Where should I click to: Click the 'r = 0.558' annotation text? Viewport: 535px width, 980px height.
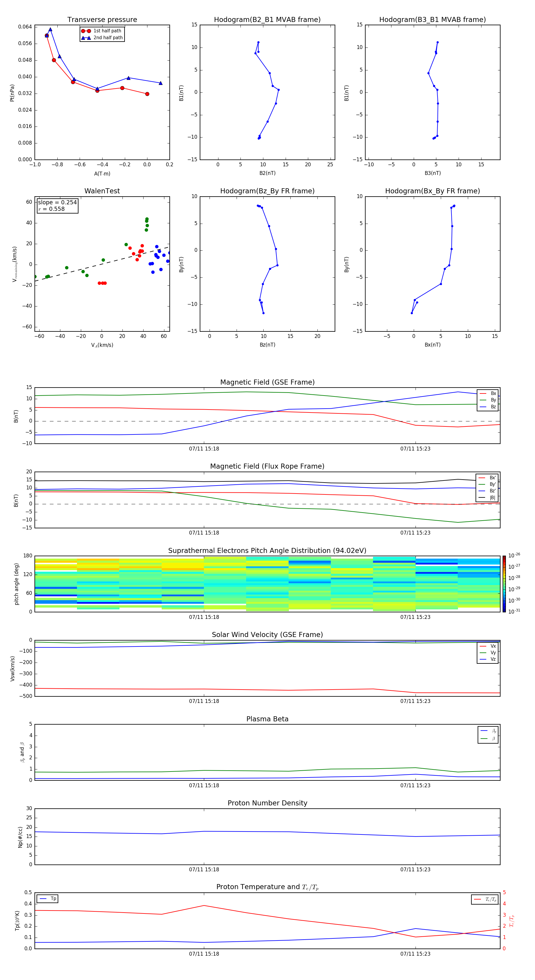[51, 209]
